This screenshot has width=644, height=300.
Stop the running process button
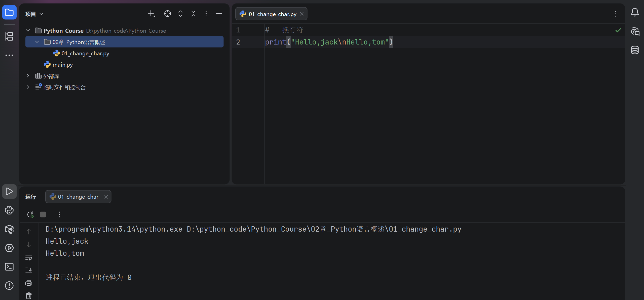43,215
